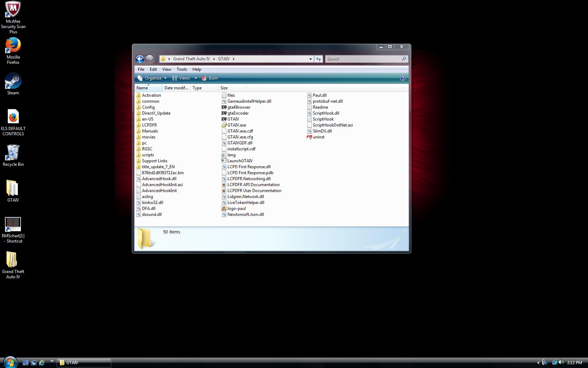Expand the breadcrumb arrow before Grand Theft Auto IV
588x368 pixels.
[169, 59]
